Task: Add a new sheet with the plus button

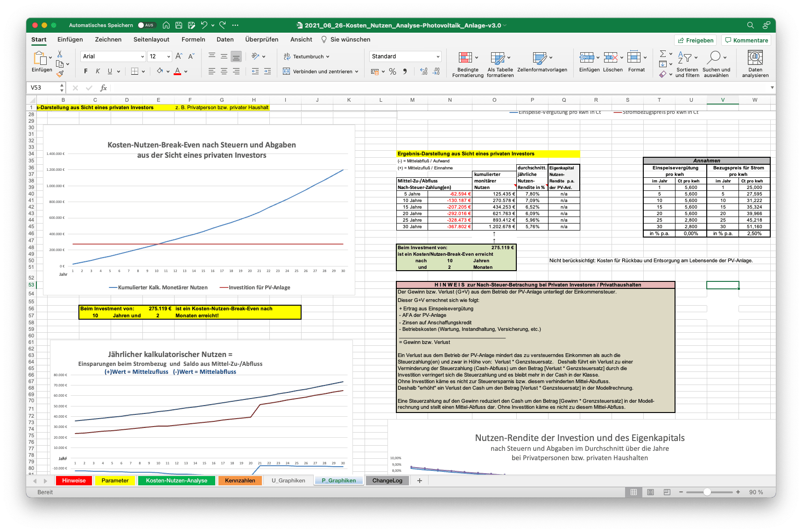Action: [x=420, y=481]
